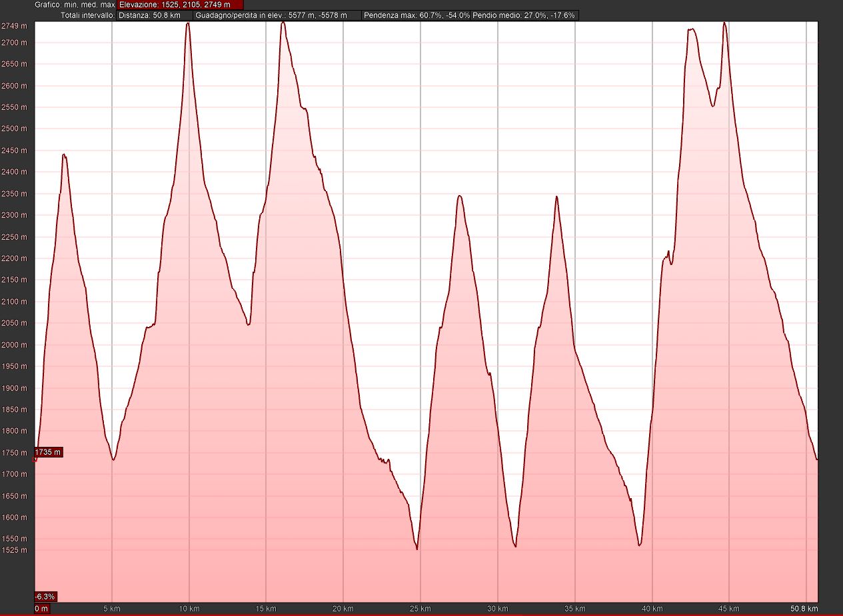Click the 50.8 km end distance label

(x=805, y=609)
